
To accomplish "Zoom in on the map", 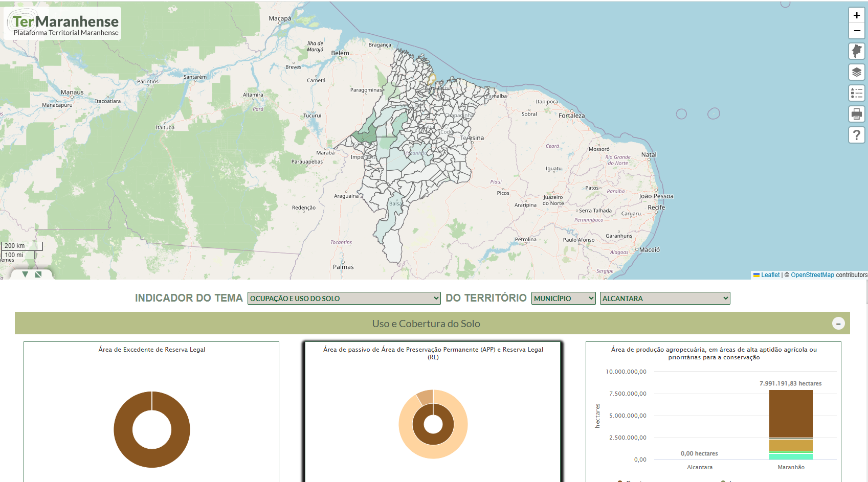I will point(857,15).
